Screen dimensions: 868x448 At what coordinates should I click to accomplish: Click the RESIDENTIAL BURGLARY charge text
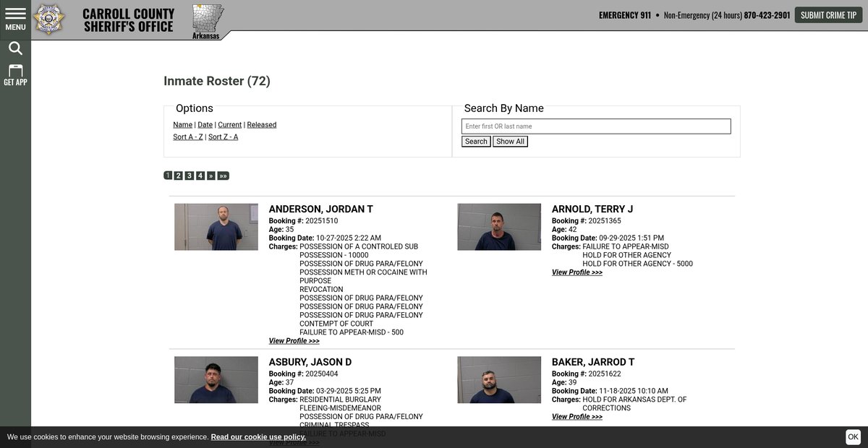pyautogui.click(x=341, y=400)
